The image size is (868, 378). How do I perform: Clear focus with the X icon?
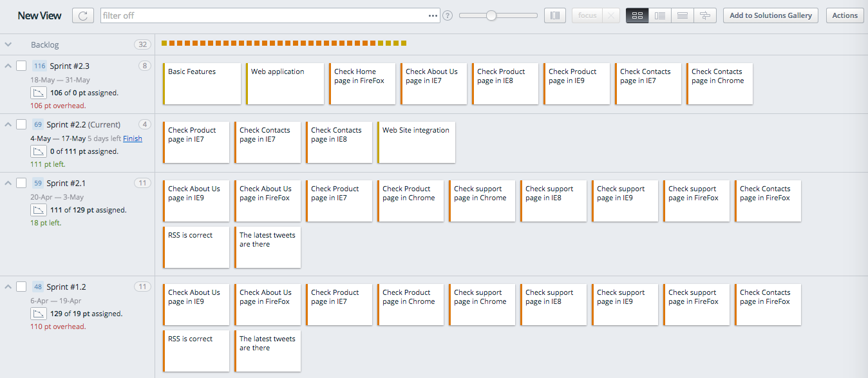(612, 15)
